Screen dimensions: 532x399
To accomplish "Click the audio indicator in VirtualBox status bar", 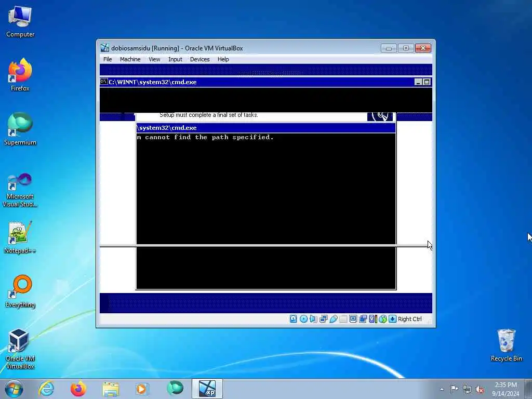I will [313, 319].
